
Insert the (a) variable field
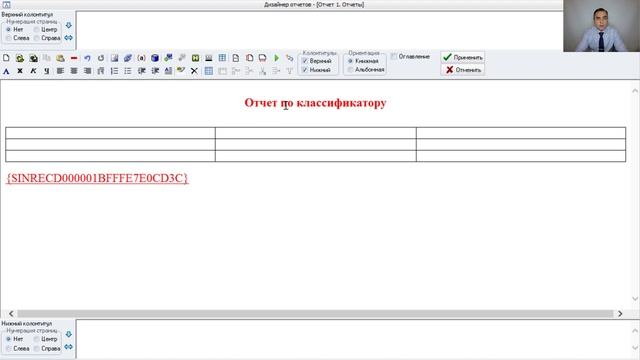(x=141, y=58)
